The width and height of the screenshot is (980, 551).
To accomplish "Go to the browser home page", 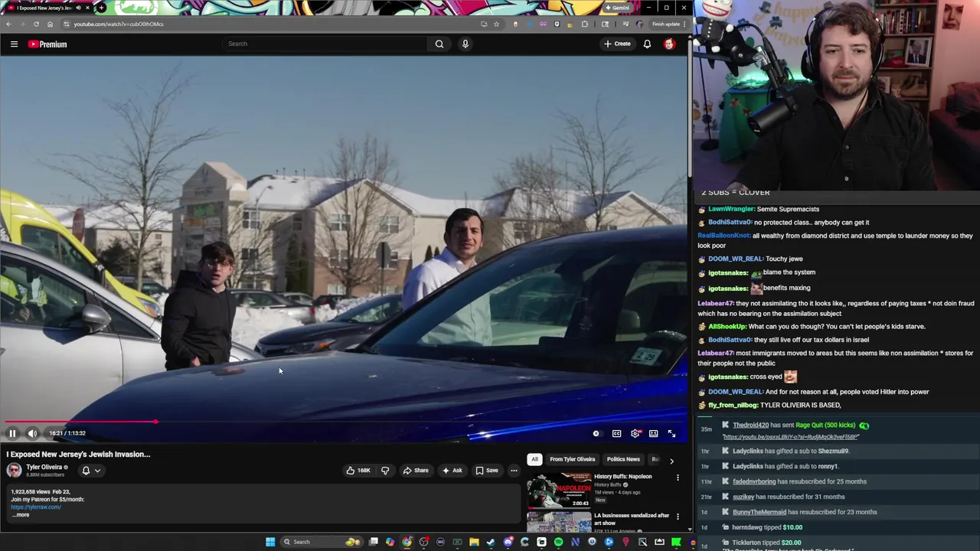I will 50,24.
